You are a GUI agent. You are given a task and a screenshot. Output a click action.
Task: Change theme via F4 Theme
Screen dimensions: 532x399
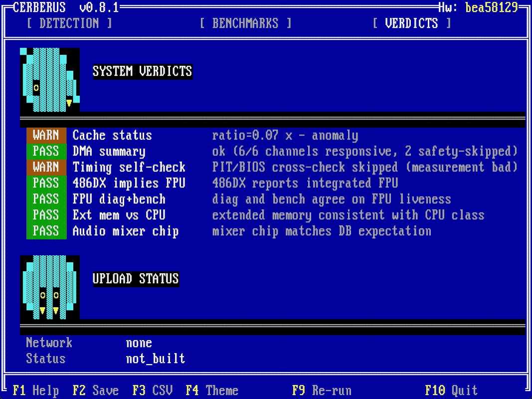click(x=212, y=391)
